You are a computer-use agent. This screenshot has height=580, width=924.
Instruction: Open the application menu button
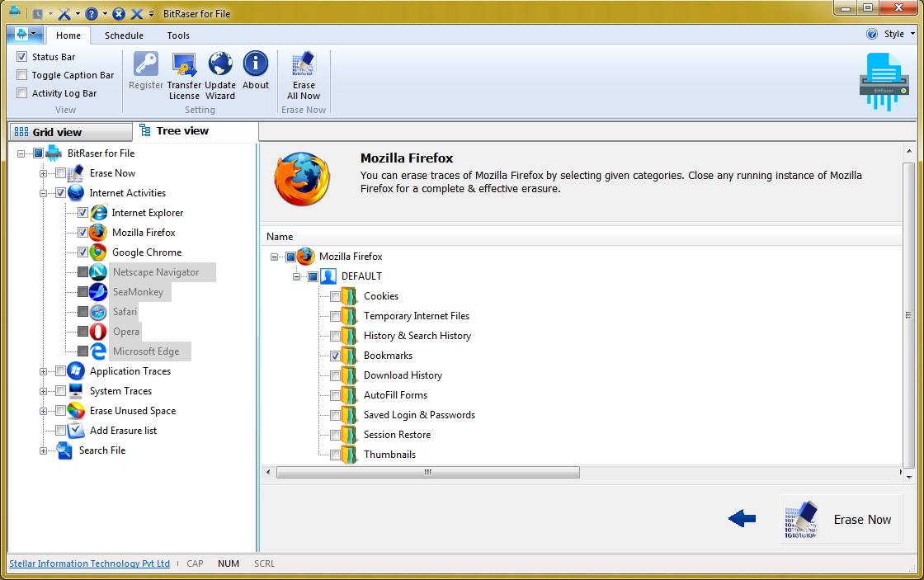click(x=26, y=34)
